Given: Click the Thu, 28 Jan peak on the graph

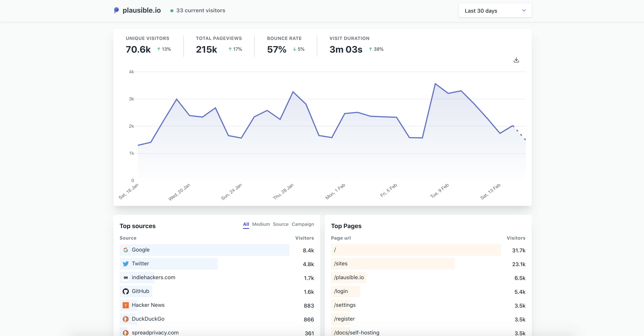Looking at the screenshot, I should (x=293, y=92).
